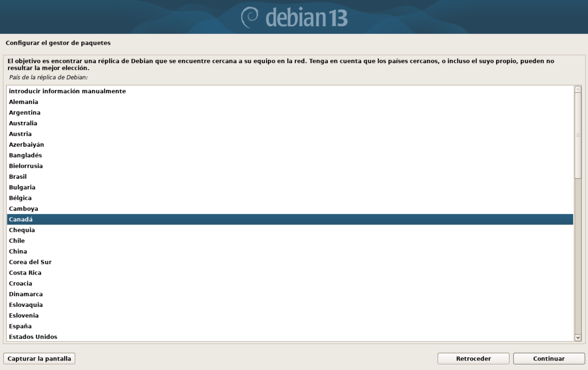Select España from the list

(x=290, y=326)
